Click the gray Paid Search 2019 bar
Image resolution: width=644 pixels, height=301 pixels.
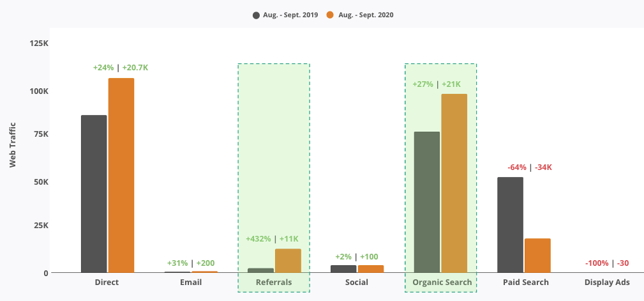[x=510, y=225]
